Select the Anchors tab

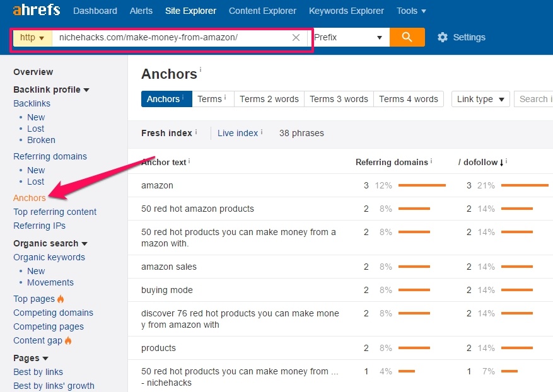[x=166, y=99]
